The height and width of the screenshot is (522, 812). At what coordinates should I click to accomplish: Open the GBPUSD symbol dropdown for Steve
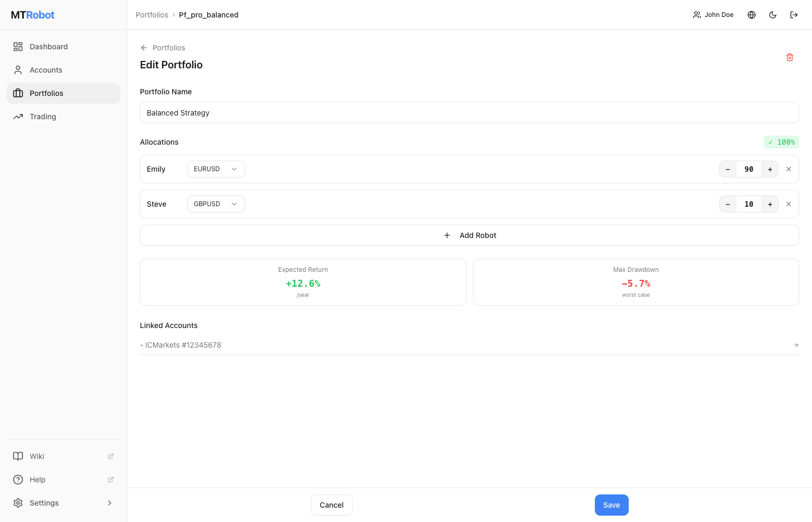pos(215,204)
